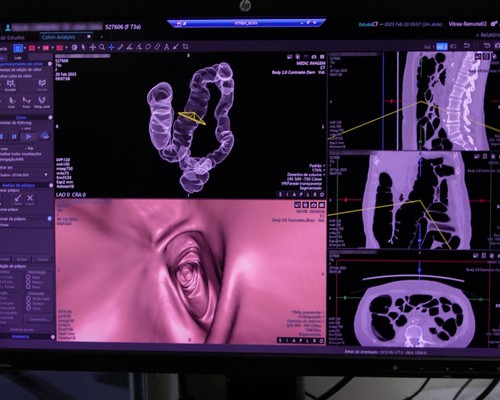500x400 pixels.
Task: Select the Plano morphology radio button
Action: click(28, 287)
